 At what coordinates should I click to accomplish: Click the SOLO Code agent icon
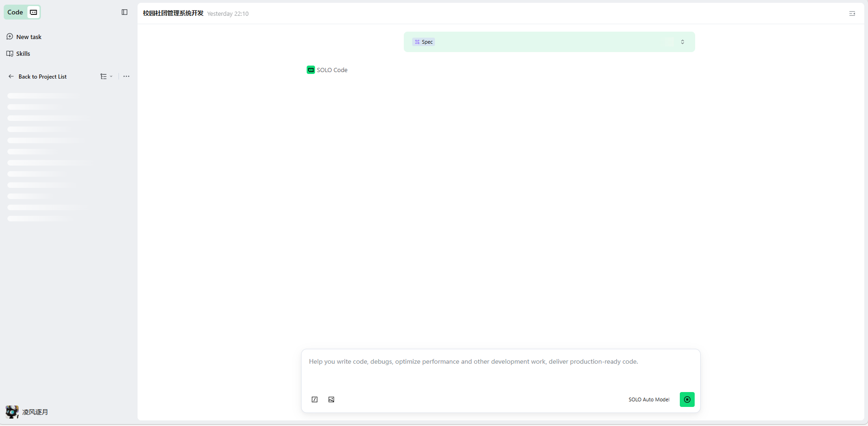311,70
